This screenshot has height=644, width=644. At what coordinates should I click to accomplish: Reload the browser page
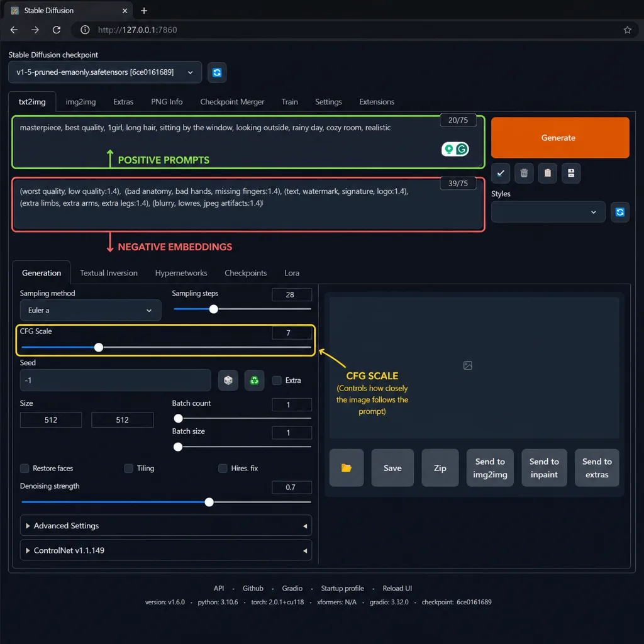[x=57, y=30]
